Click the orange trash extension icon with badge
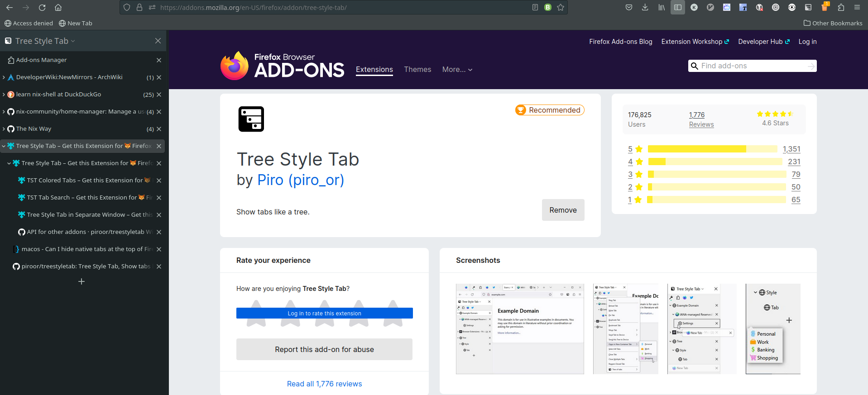 [825, 7]
